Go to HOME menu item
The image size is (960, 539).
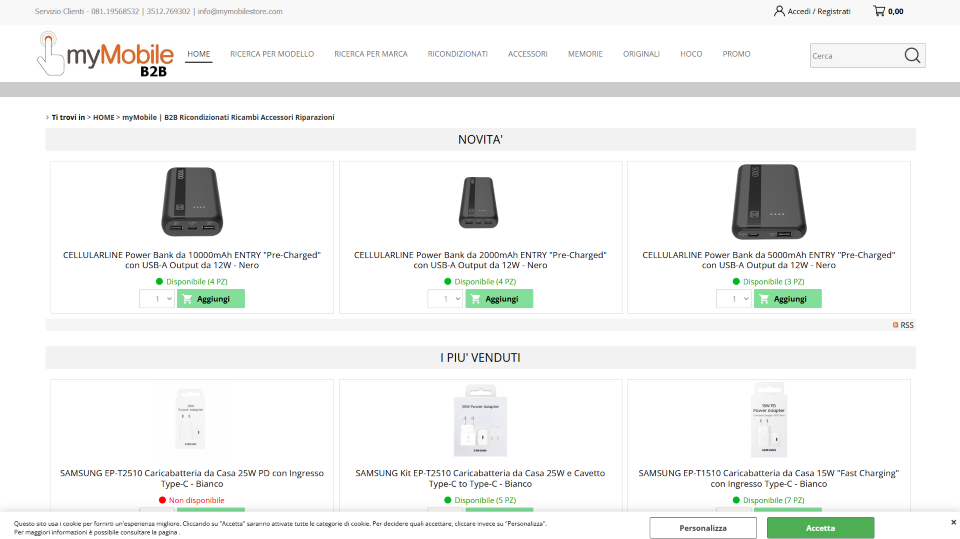click(198, 54)
